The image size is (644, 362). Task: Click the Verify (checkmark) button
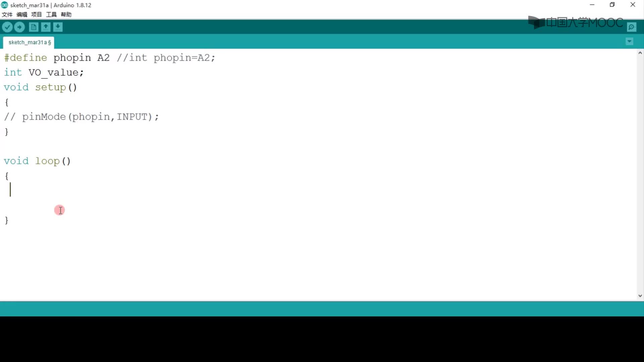[x=7, y=27]
